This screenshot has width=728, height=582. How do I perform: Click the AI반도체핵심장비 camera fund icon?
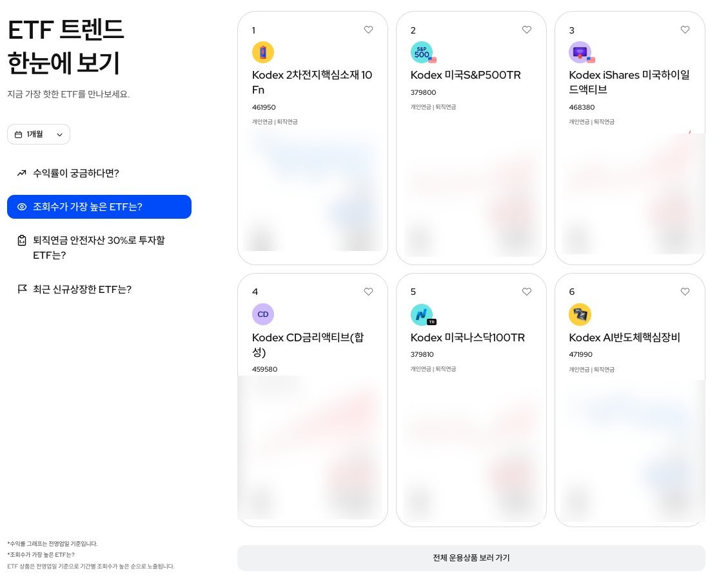coord(580,314)
